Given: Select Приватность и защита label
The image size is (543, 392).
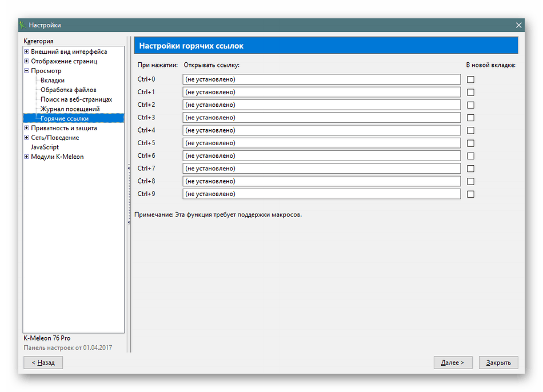Looking at the screenshot, I should pos(63,128).
